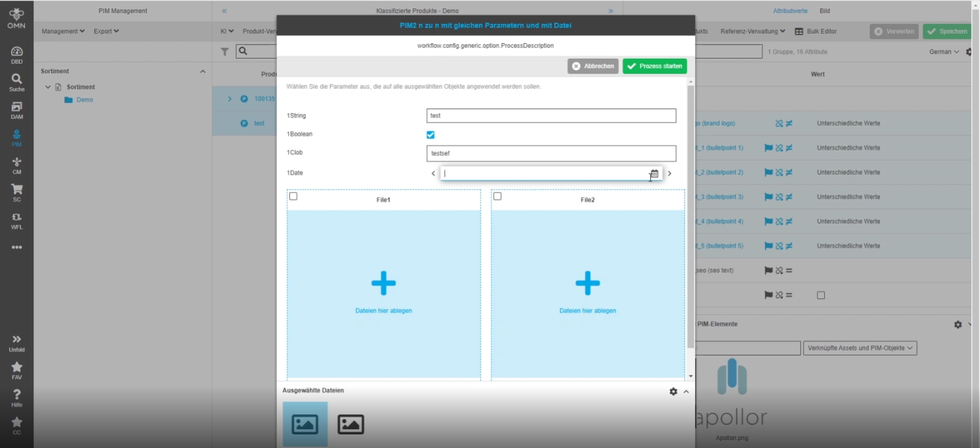
Task: Select the second image thumbnail
Action: click(350, 424)
